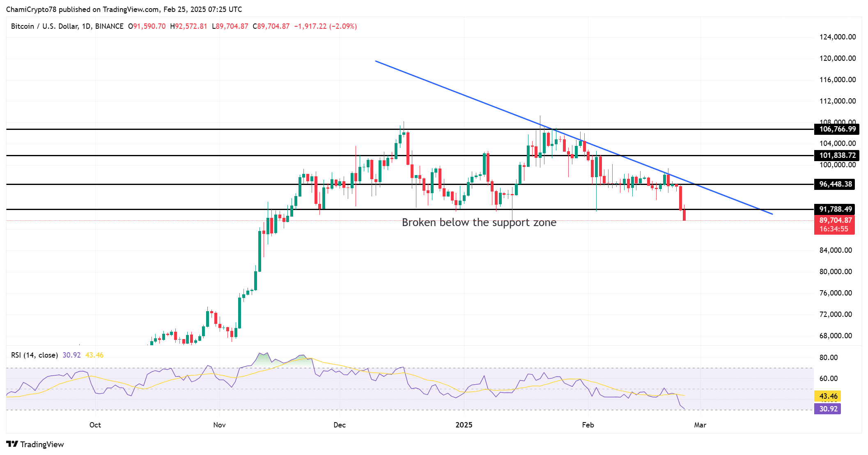Click the 68,000.00 price axis label
Viewport: 868px width, 455px height.
tap(836, 336)
